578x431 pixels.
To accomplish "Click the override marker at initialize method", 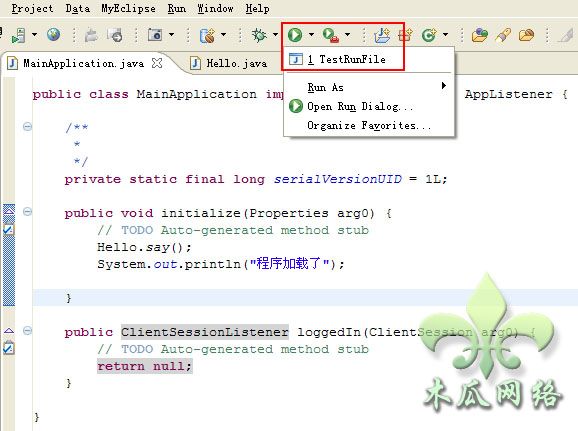I will 9,211.
